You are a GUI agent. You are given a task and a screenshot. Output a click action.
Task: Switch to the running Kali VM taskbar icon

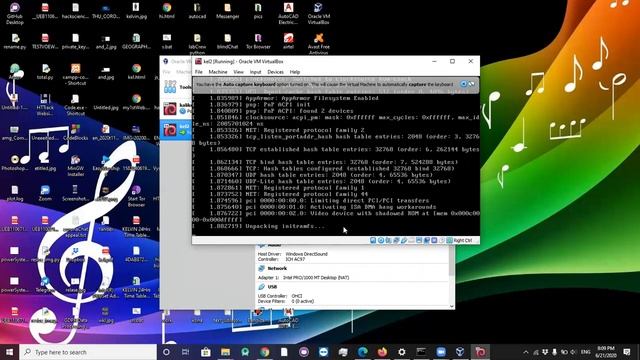pyautogui.click(x=480, y=352)
